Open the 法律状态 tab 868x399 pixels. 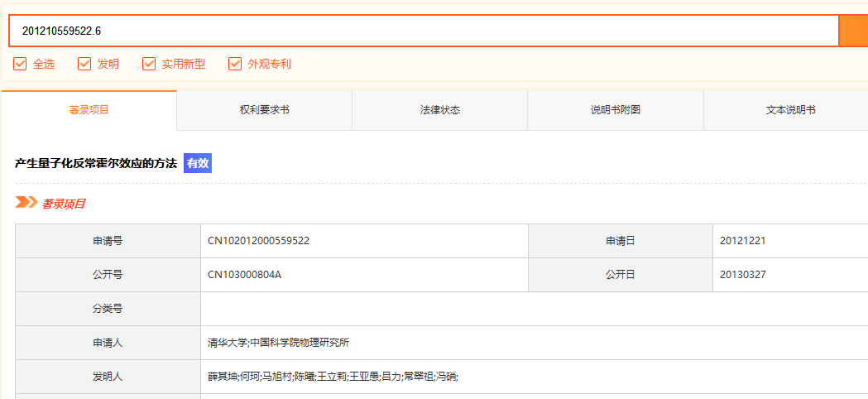coord(440,110)
